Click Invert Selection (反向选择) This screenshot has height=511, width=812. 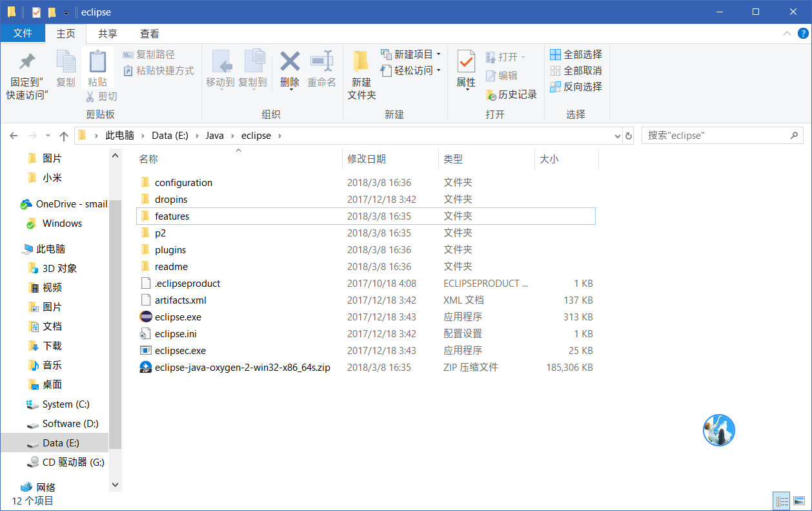click(576, 87)
